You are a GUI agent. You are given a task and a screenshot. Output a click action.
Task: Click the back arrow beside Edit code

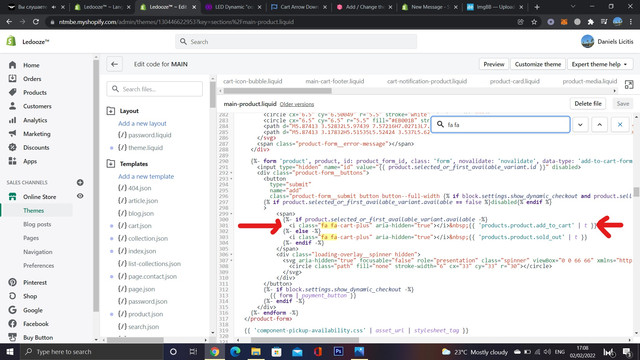point(114,64)
